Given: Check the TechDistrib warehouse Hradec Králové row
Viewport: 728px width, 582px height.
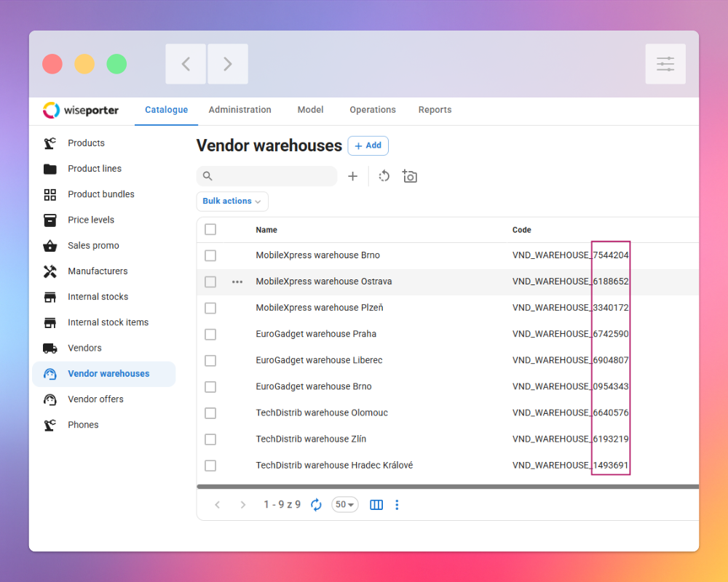Looking at the screenshot, I should pyautogui.click(x=210, y=466).
